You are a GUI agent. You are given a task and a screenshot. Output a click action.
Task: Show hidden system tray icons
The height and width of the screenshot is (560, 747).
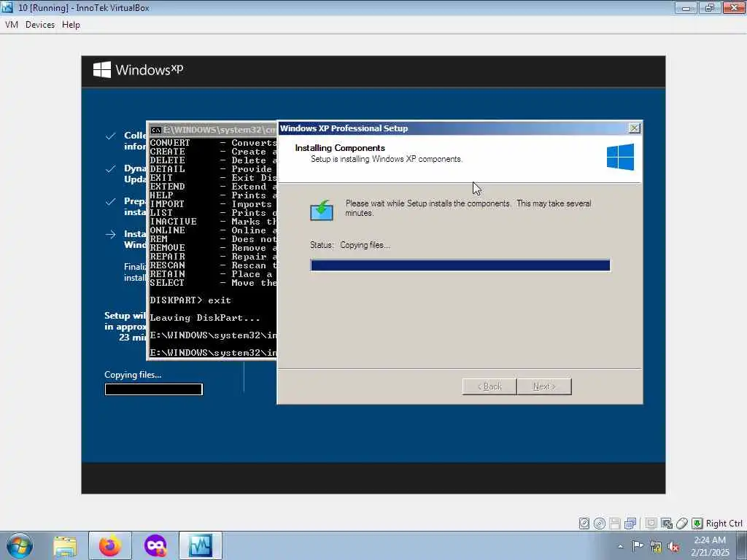coord(620,547)
